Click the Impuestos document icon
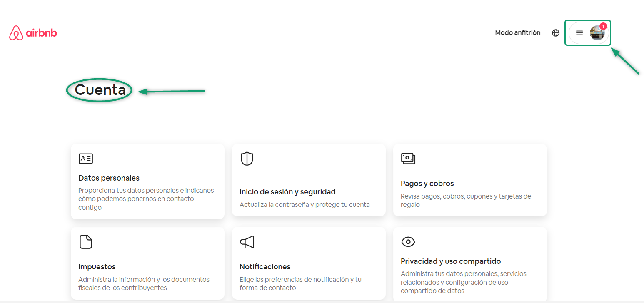 pos(86,242)
